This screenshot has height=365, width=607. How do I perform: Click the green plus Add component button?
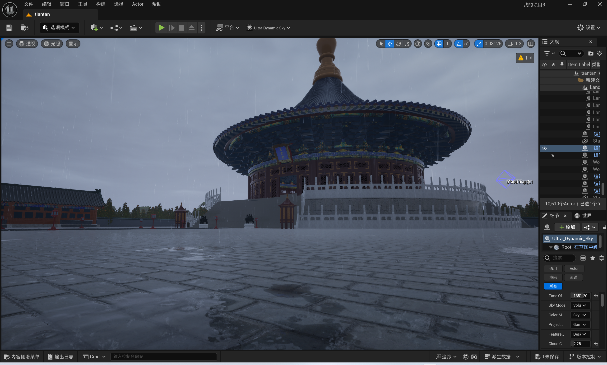click(568, 227)
